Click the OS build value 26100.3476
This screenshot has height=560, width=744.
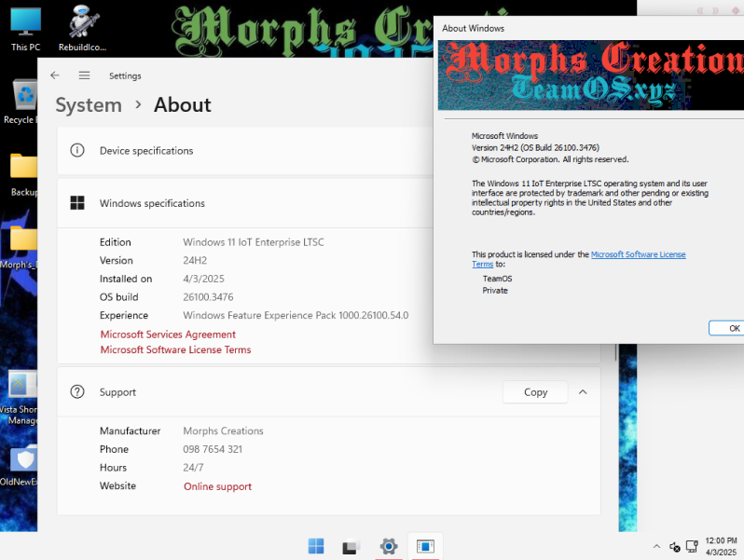208,297
